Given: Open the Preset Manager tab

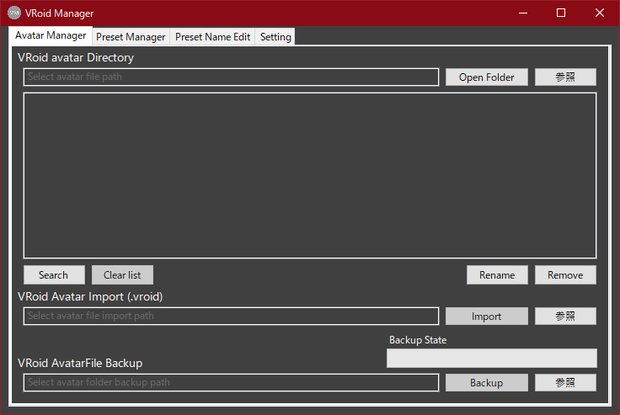Looking at the screenshot, I should [130, 37].
